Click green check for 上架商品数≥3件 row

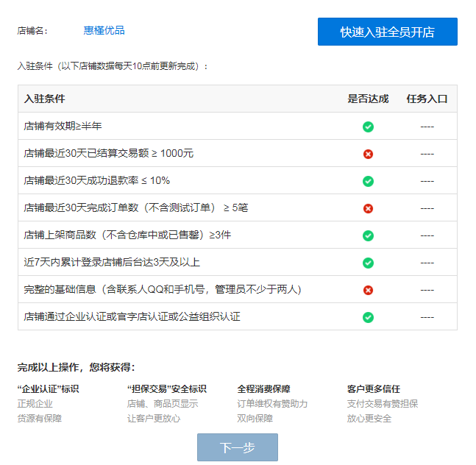coord(368,235)
